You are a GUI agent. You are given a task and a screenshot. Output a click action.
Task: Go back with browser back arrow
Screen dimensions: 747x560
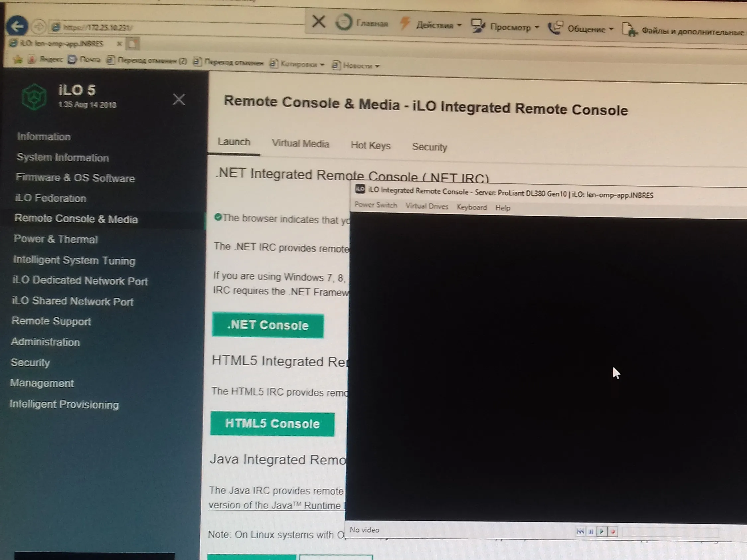(x=17, y=26)
